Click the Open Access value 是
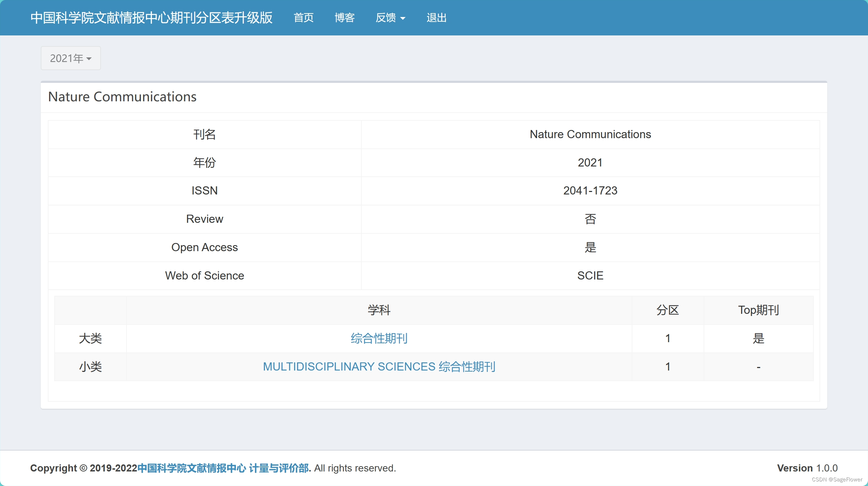This screenshot has height=486, width=868. tap(590, 247)
